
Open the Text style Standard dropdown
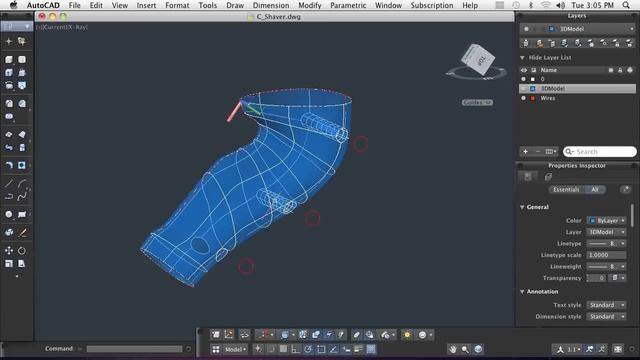tap(606, 305)
